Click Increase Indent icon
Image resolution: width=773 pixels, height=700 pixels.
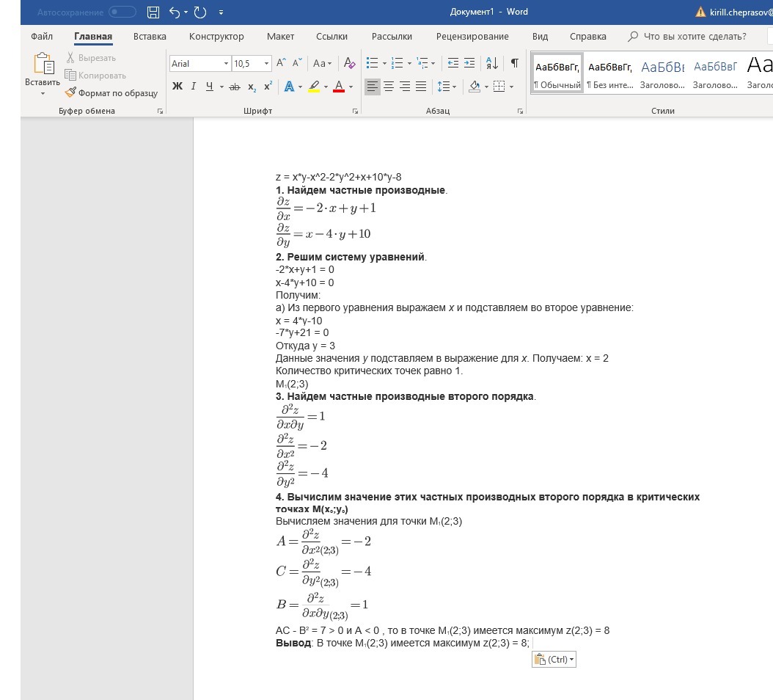click(469, 63)
